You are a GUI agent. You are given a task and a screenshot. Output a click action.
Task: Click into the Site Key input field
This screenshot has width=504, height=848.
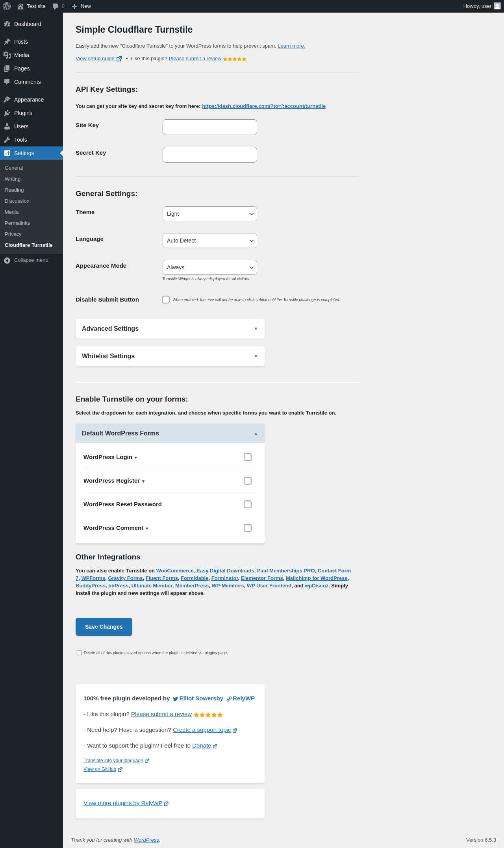(209, 127)
